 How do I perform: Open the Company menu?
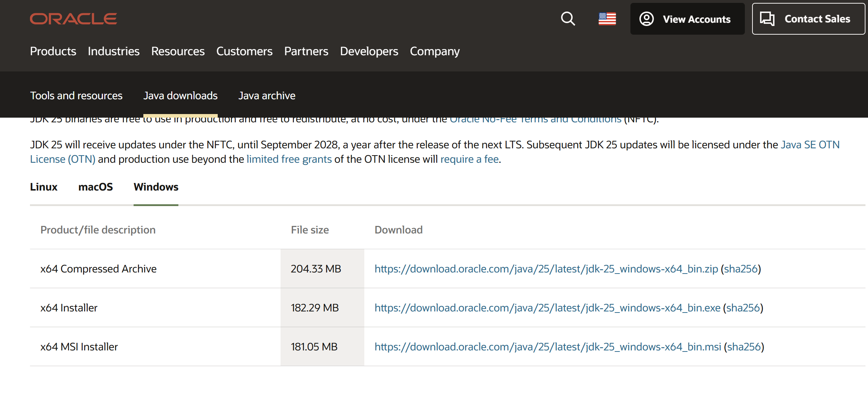click(434, 51)
